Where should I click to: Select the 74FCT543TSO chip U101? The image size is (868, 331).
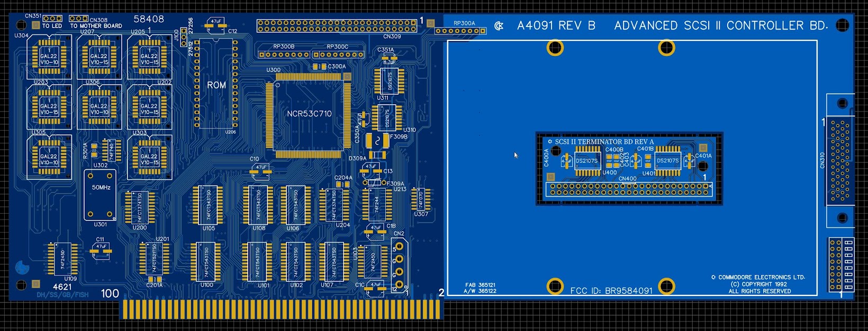click(258, 262)
